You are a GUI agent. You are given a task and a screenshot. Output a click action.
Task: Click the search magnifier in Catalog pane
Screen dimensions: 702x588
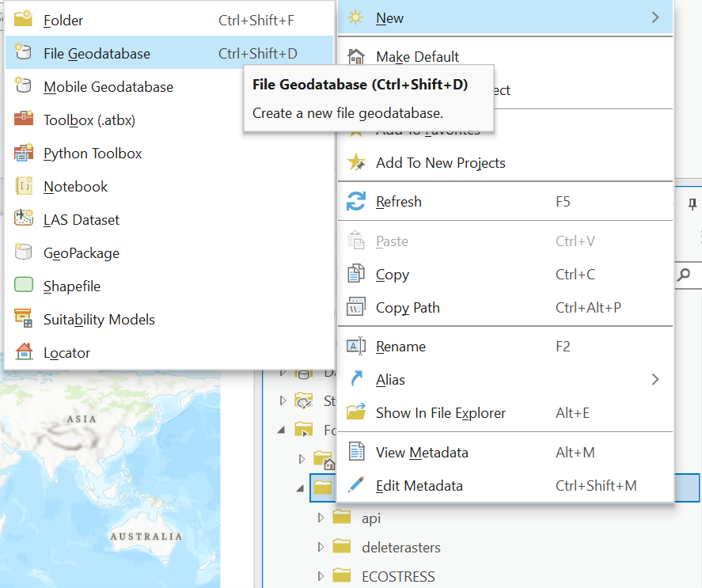684,275
